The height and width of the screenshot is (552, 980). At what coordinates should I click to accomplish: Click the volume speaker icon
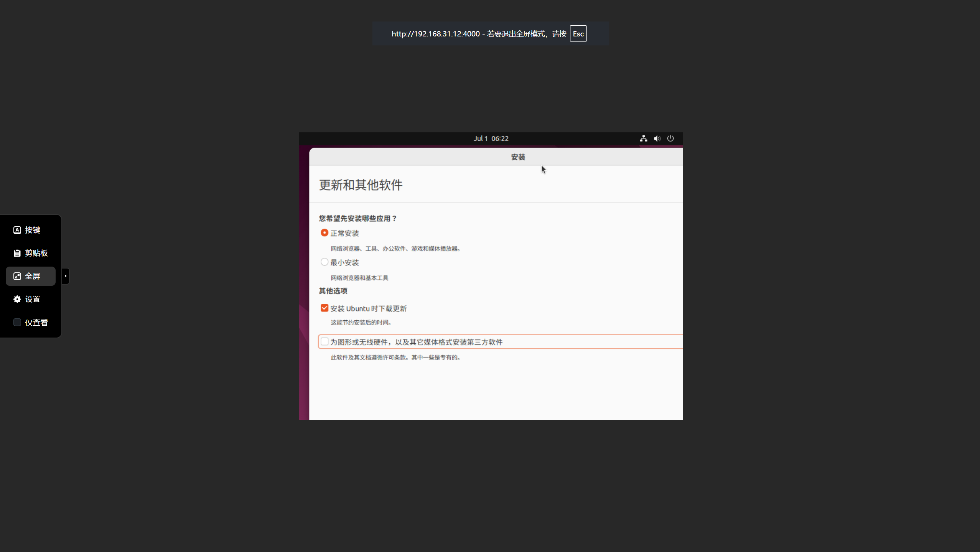[657, 138]
